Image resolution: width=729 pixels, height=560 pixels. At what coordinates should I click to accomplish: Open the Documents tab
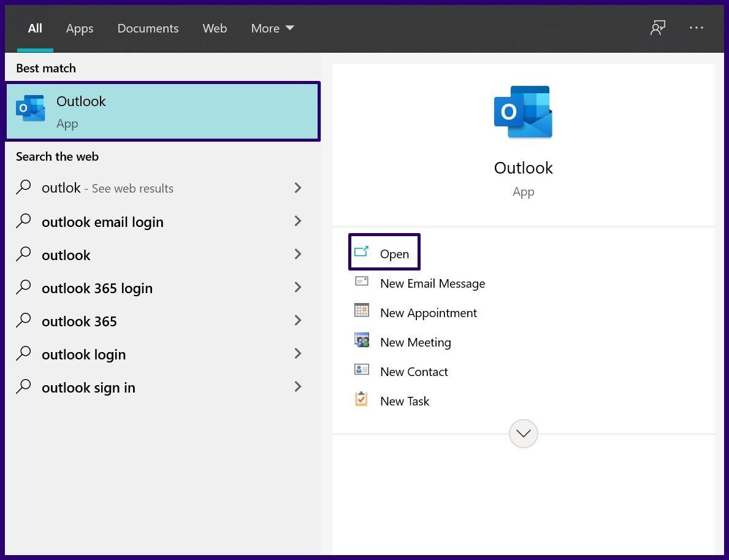[148, 28]
